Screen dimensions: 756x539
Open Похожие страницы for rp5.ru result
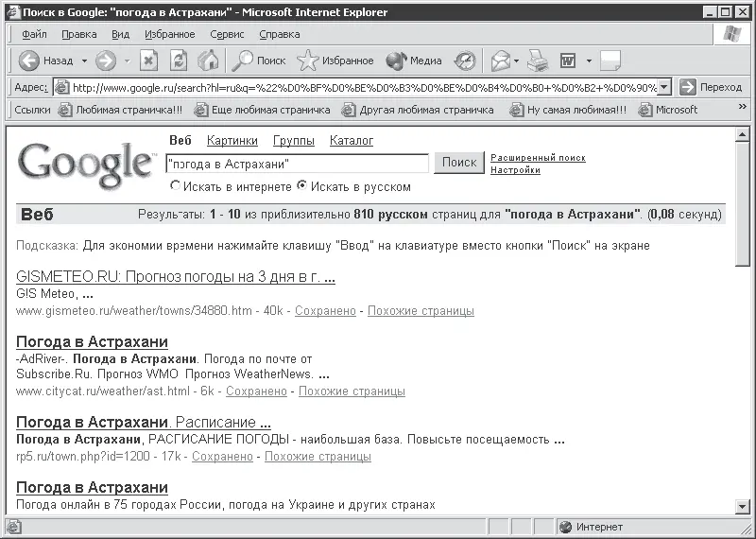318,456
